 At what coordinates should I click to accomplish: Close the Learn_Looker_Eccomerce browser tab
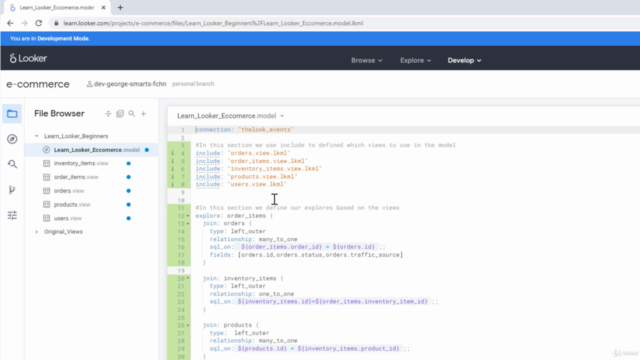click(103, 7)
